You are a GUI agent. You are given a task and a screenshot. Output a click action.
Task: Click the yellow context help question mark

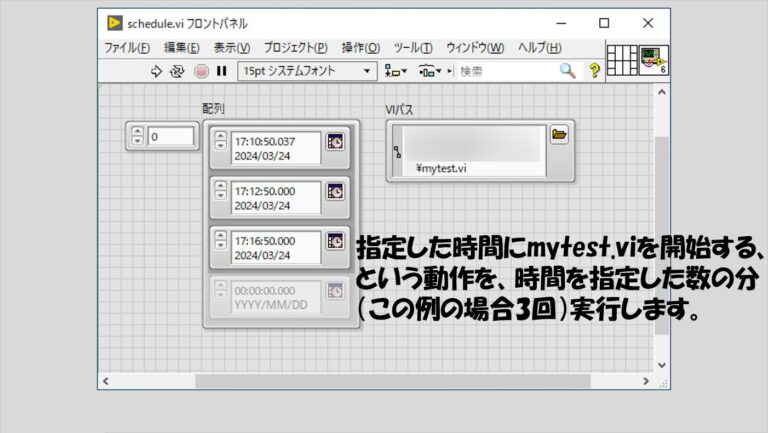tap(594, 71)
